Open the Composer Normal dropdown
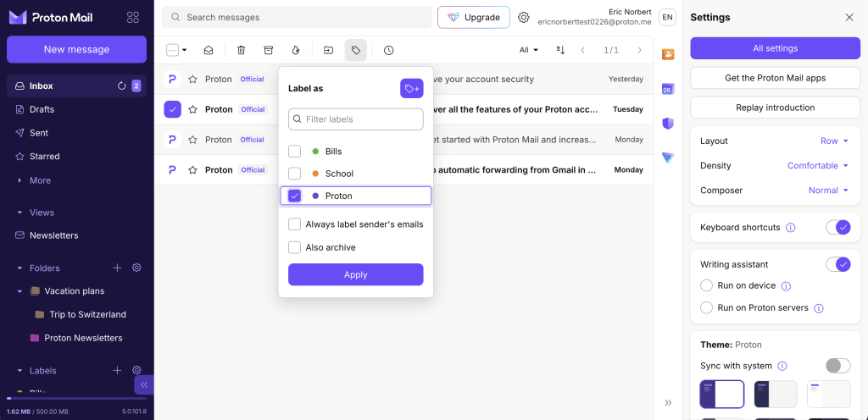 (x=828, y=191)
